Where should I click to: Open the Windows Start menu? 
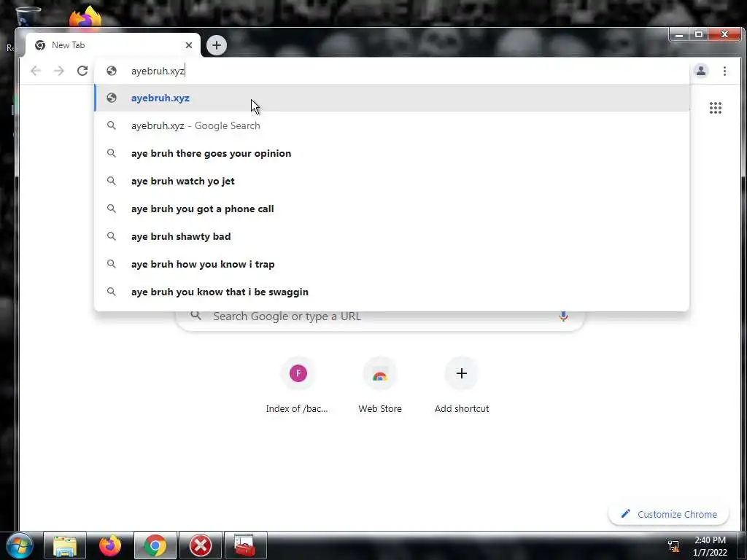coord(18,545)
